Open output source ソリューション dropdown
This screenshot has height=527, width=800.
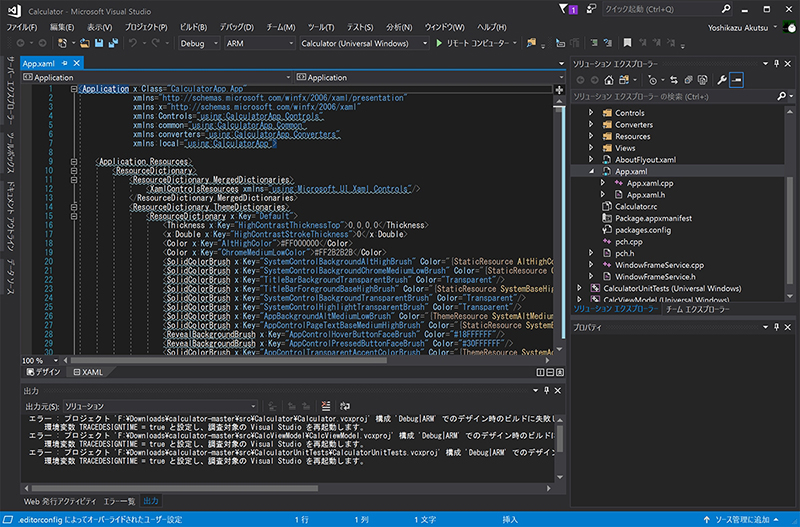pos(160,406)
